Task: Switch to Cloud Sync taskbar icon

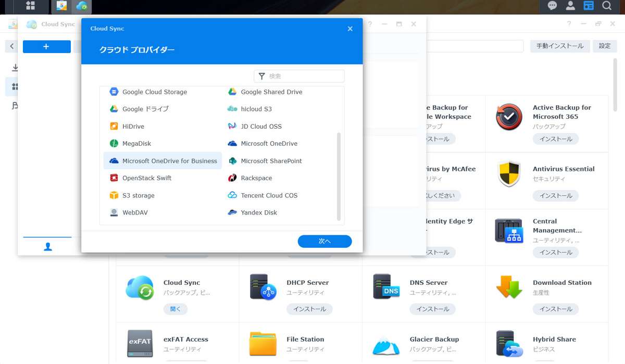Action: pos(81,6)
